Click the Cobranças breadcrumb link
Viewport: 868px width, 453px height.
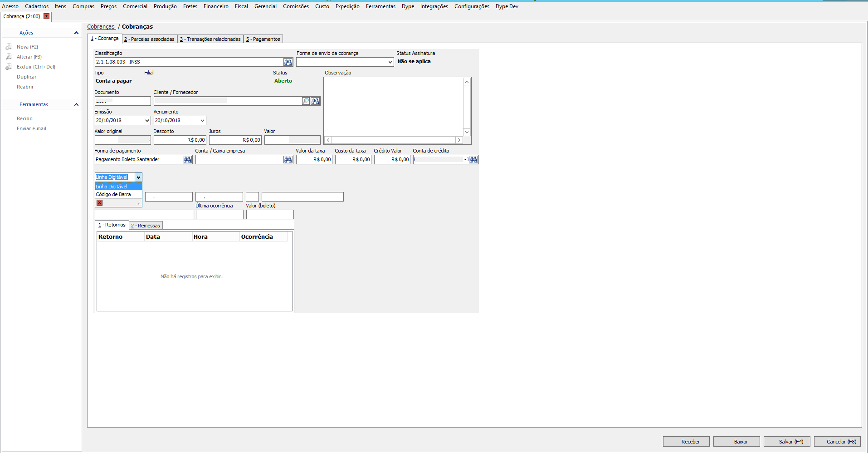pos(101,27)
